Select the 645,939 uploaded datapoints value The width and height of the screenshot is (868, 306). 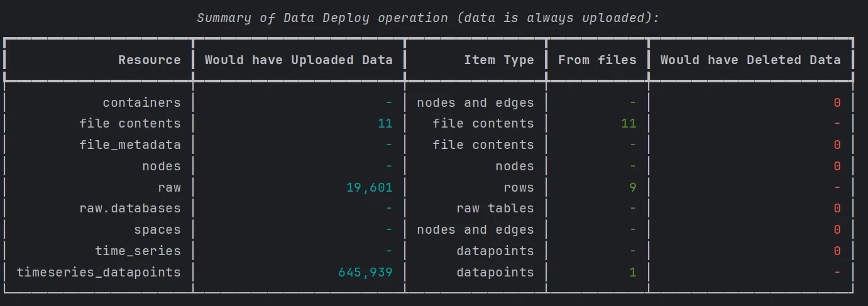pyautogui.click(x=365, y=273)
